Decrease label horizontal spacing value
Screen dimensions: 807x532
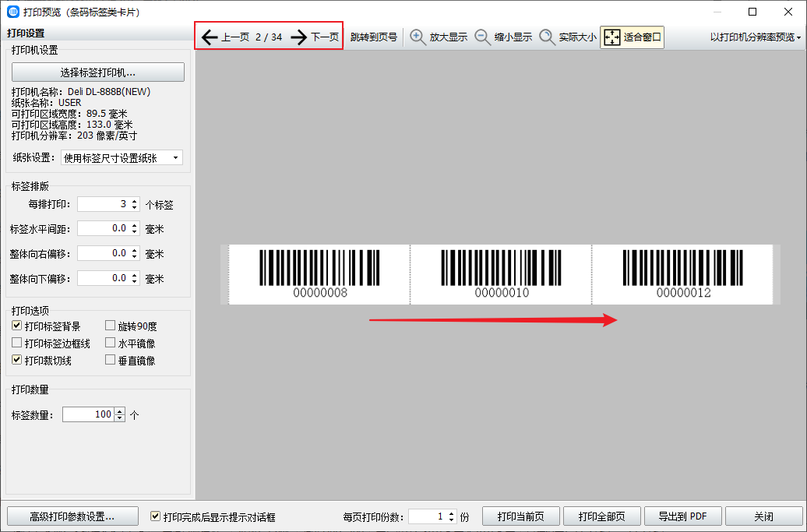(x=134, y=232)
